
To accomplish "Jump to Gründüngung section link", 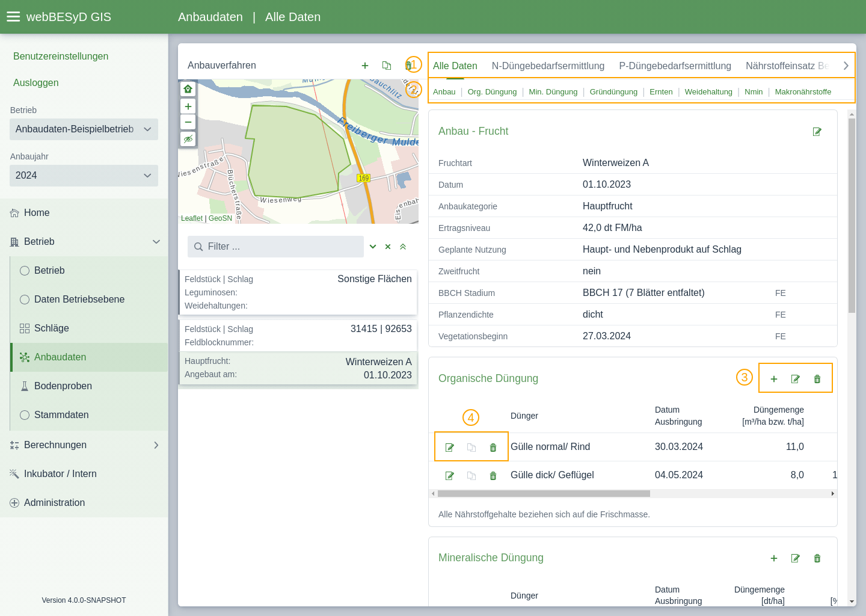I will pyautogui.click(x=613, y=92).
